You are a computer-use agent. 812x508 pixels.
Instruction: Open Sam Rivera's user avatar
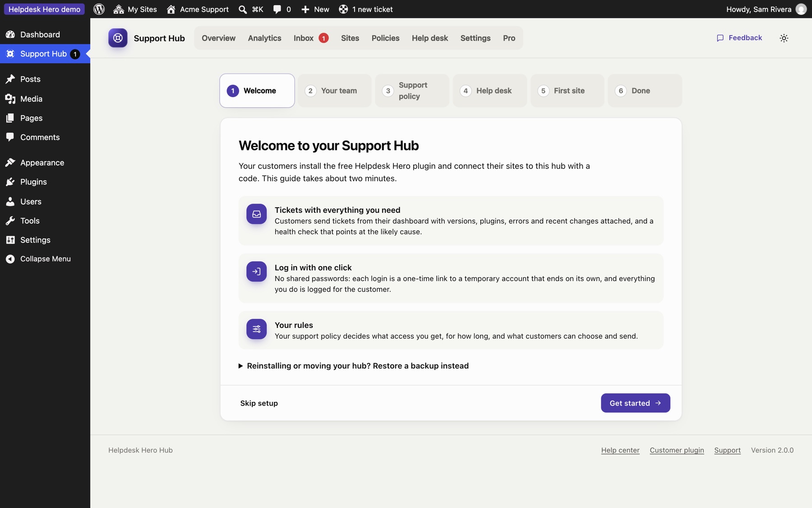click(801, 9)
